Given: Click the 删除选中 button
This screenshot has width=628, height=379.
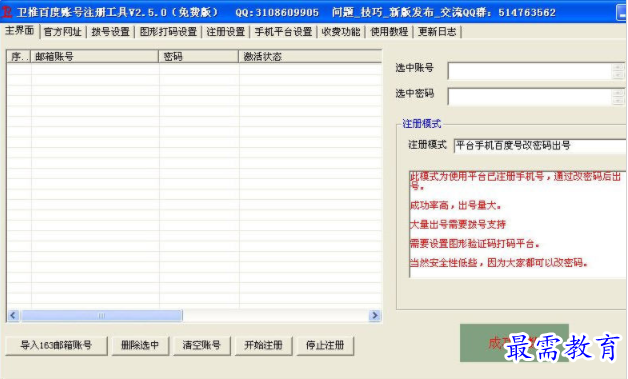Looking at the screenshot, I should pos(140,345).
